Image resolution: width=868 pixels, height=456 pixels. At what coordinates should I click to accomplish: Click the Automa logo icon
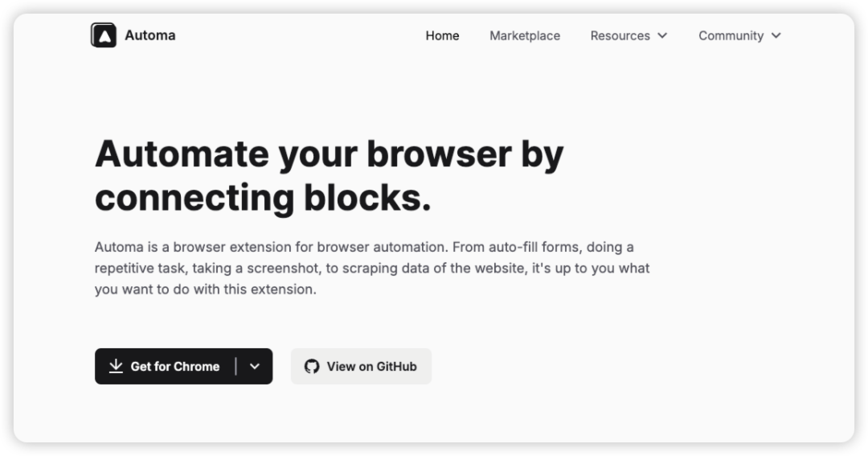104,35
